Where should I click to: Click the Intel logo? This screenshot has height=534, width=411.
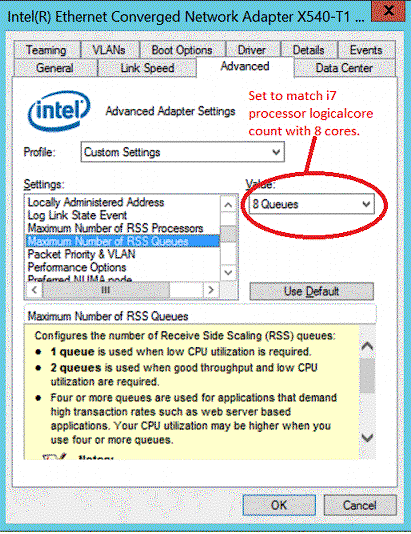(x=59, y=111)
